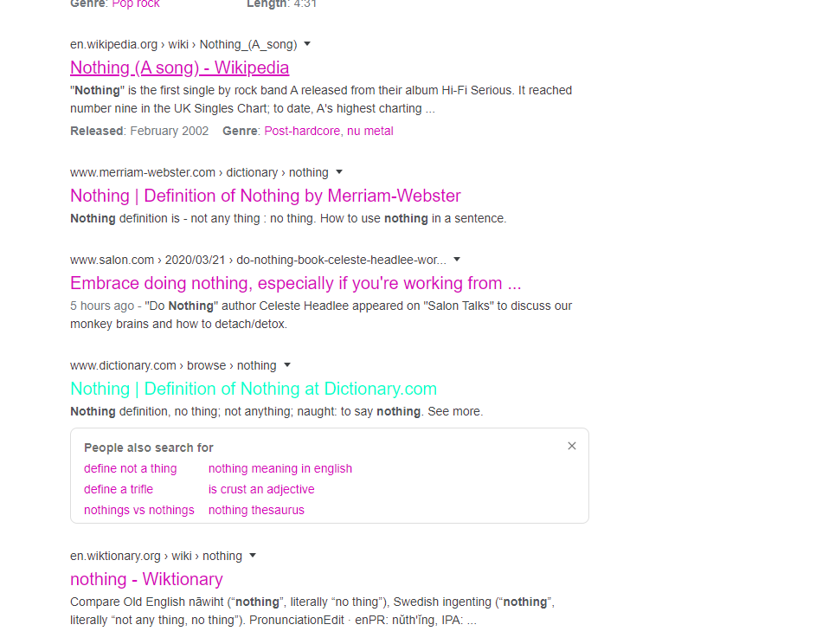816x644 pixels.
Task: Search for 'is crust an adjective'
Action: pyautogui.click(x=261, y=489)
